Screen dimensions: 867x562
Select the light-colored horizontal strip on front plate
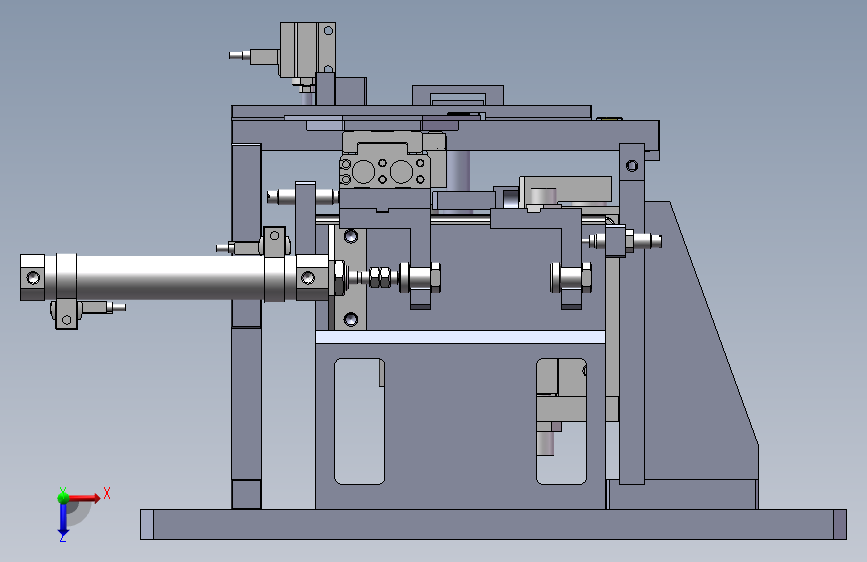[x=460, y=337]
